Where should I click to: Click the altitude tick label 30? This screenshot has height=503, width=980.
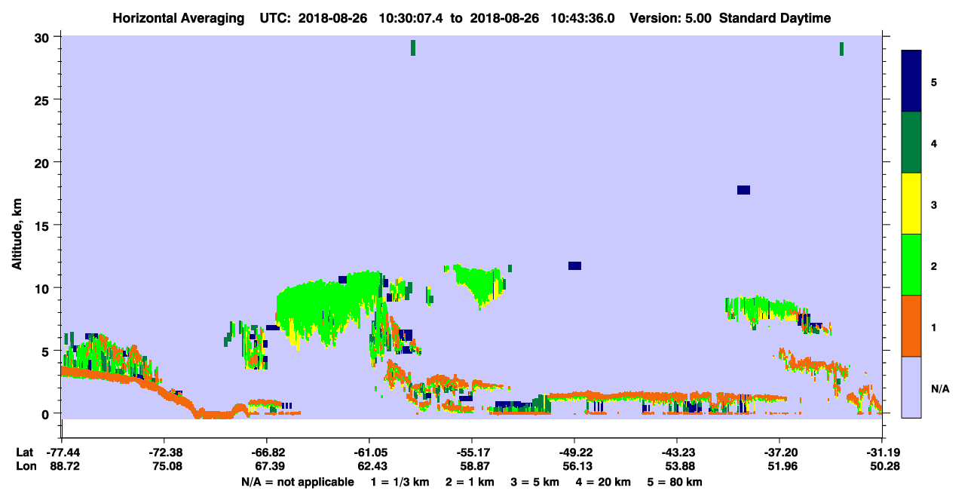coord(44,37)
